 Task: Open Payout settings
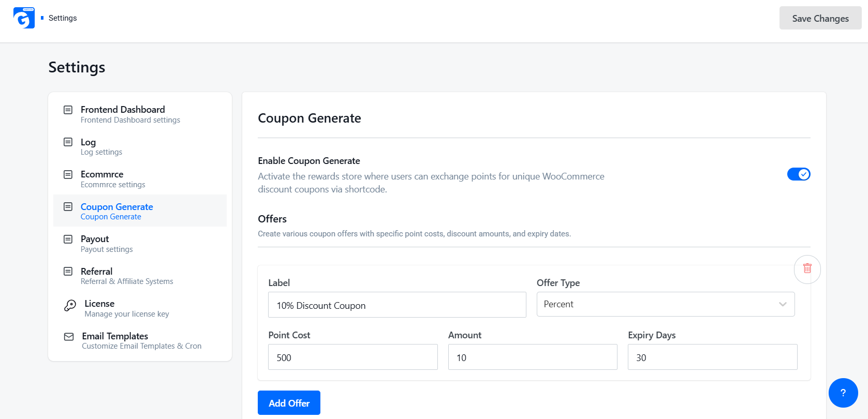(x=140, y=244)
